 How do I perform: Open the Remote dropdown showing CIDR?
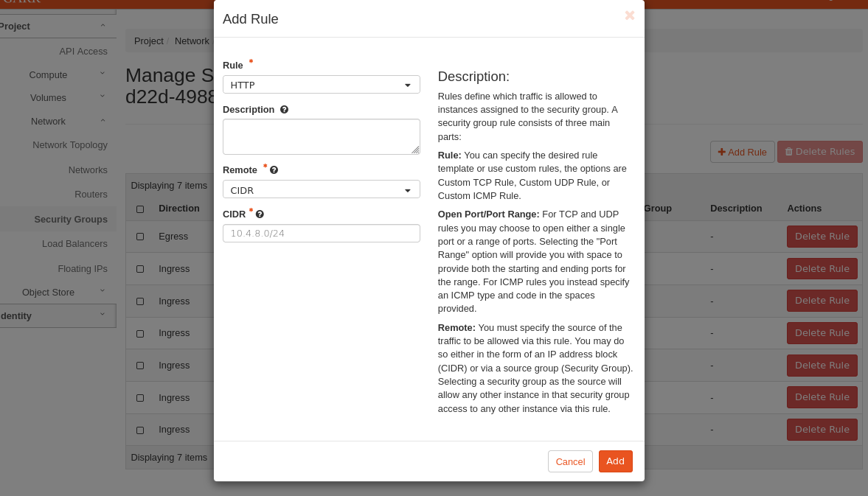[x=321, y=190]
